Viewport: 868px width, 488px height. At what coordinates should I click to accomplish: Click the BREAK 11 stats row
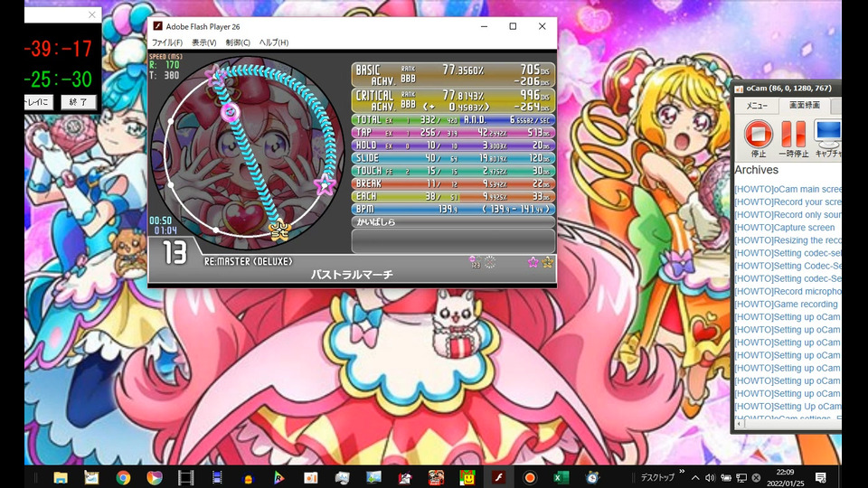(453, 183)
